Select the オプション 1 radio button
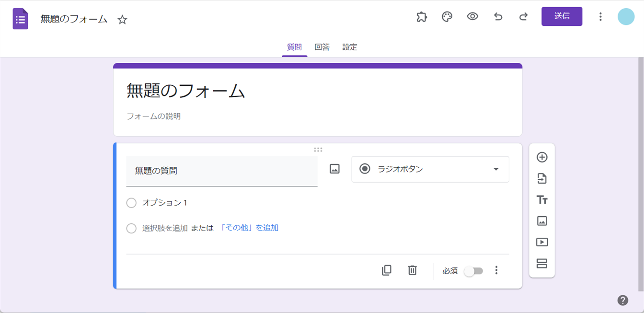Screen dimensions: 644x313 pos(131,203)
